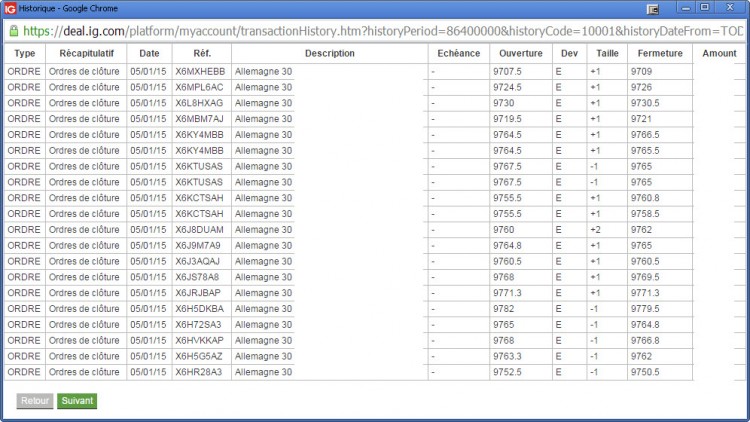Select reference X6HR28A3
Viewport: 750px width, 422px height.
tap(199, 372)
